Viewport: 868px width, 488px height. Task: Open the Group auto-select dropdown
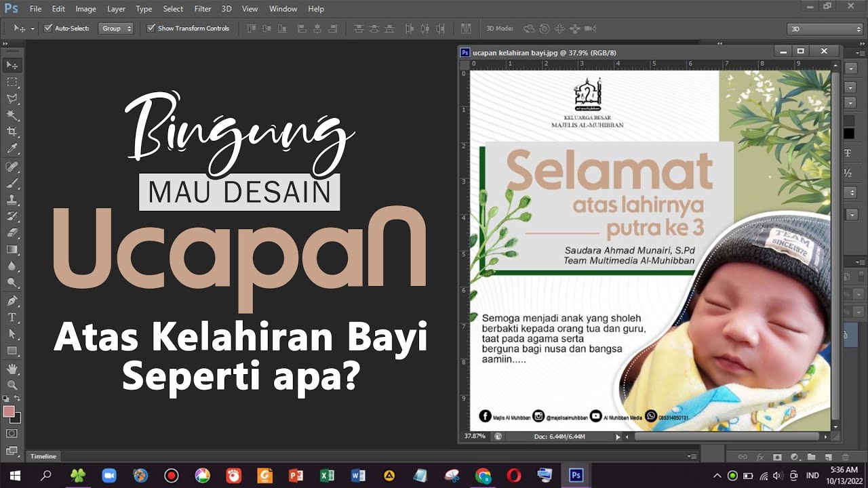[116, 28]
